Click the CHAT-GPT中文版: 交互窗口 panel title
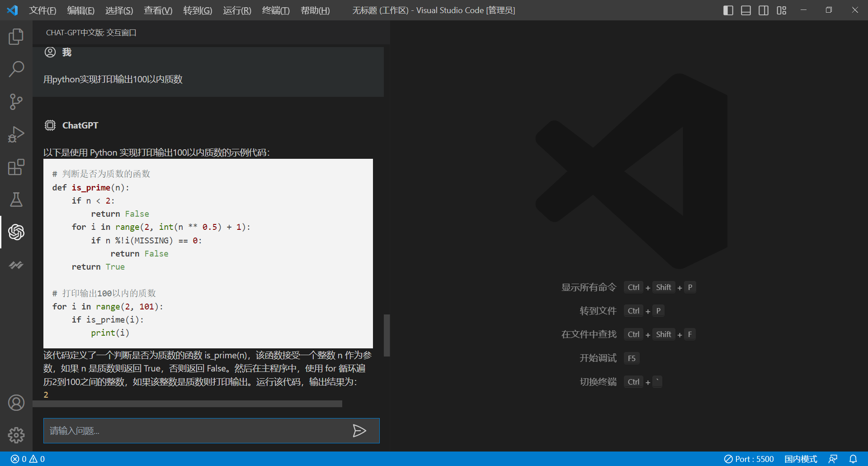Viewport: 868px width, 466px height. [91, 33]
